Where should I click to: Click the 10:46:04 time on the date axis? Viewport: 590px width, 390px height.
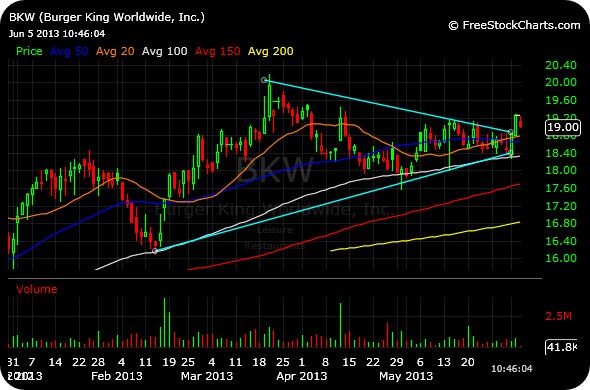point(512,369)
